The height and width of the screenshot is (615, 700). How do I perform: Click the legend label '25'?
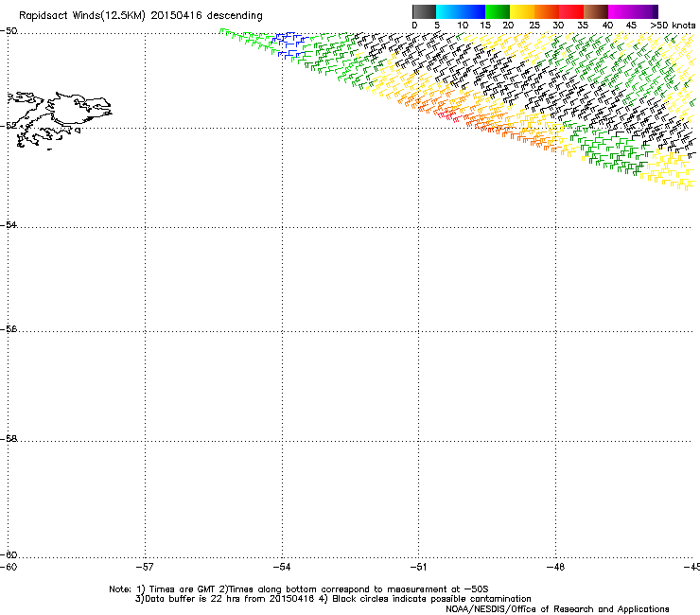534,26
